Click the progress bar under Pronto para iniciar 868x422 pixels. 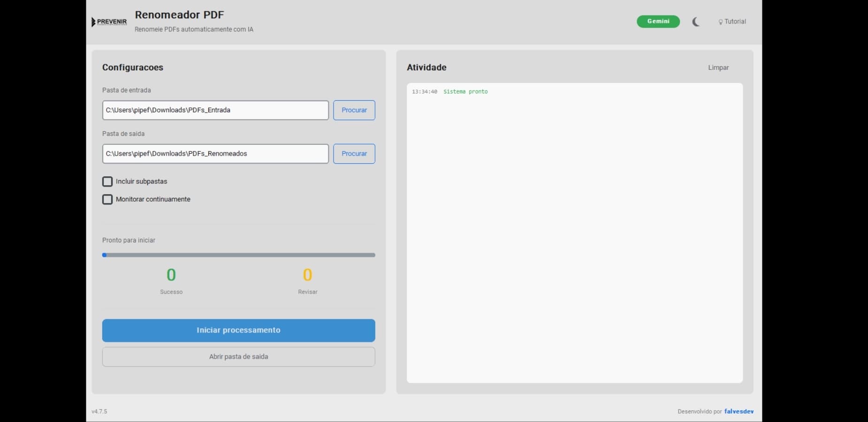238,255
